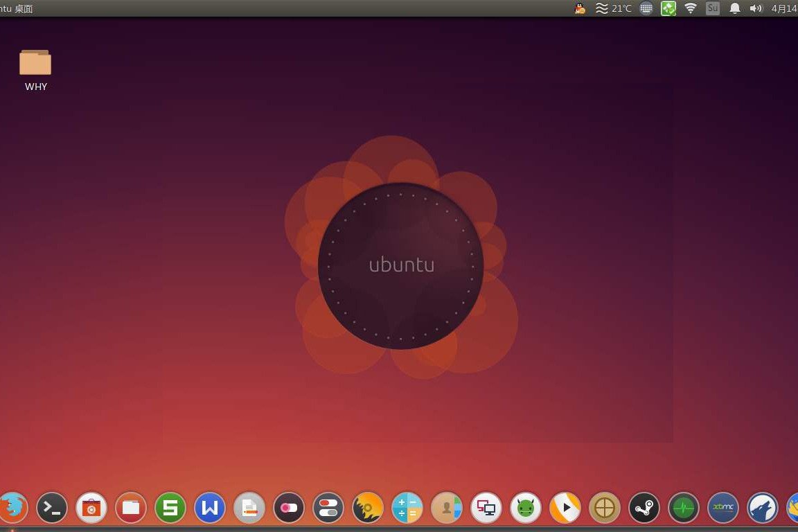Screen dimensions: 798x532
Task: Open Steam from the dock
Action: click(644, 508)
